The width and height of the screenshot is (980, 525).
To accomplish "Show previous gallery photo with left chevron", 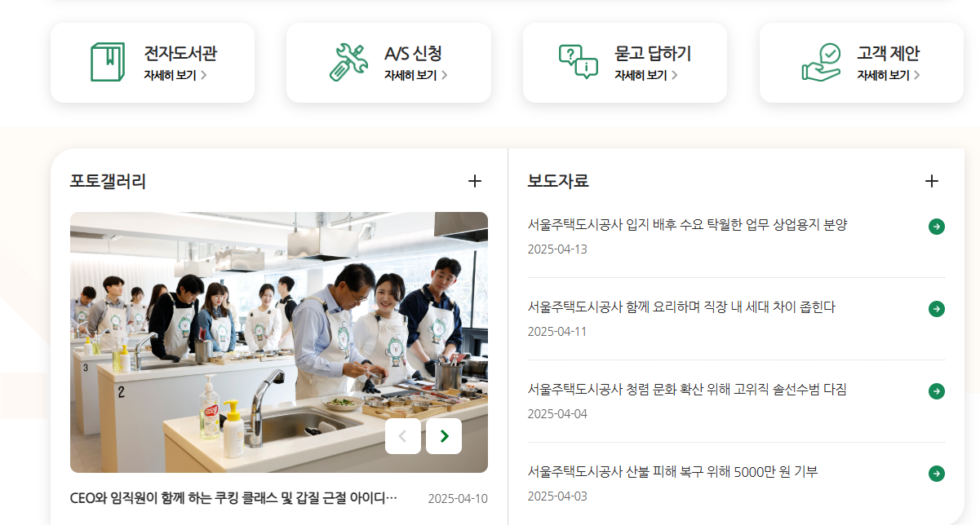I will [403, 436].
